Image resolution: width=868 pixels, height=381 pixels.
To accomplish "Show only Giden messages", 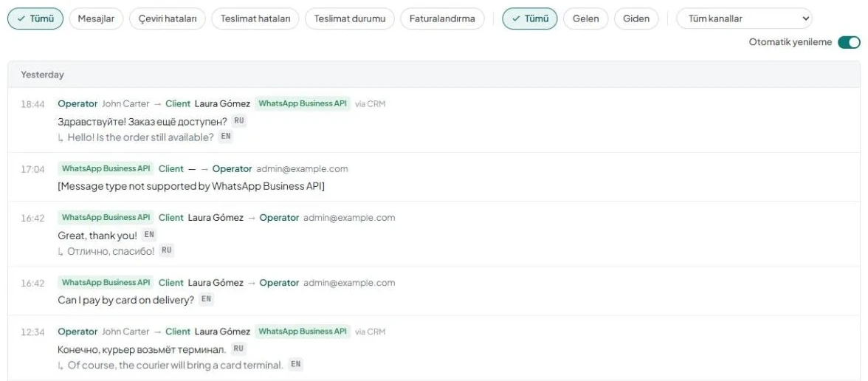I will pos(636,19).
